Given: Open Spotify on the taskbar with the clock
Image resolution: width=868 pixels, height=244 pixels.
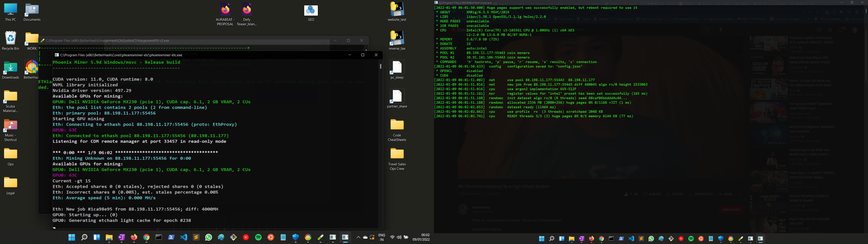Looking at the screenshot, I should coord(258,237).
